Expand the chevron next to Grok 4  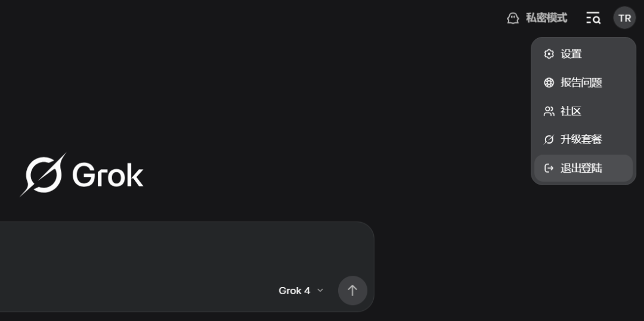pos(320,291)
